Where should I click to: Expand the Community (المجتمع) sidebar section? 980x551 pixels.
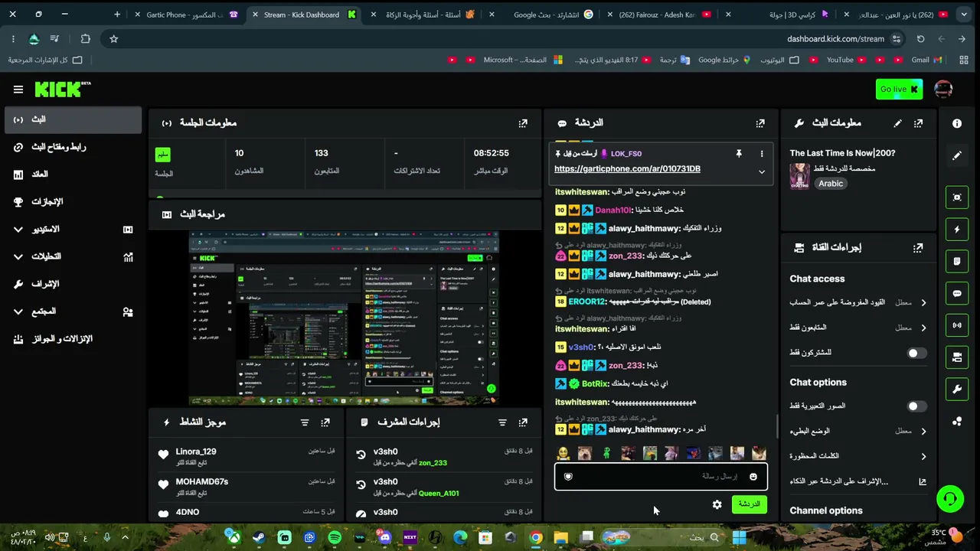(73, 312)
